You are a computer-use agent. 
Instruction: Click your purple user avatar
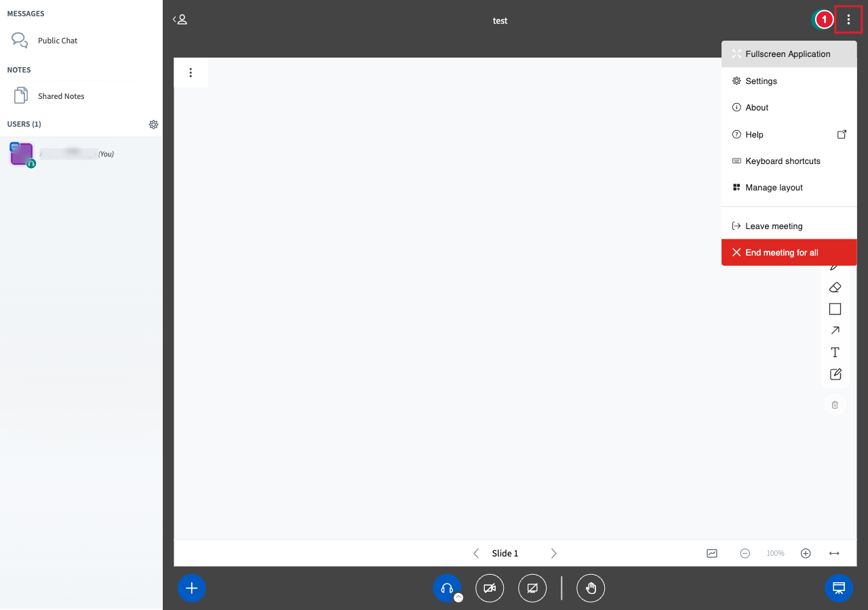click(22, 154)
